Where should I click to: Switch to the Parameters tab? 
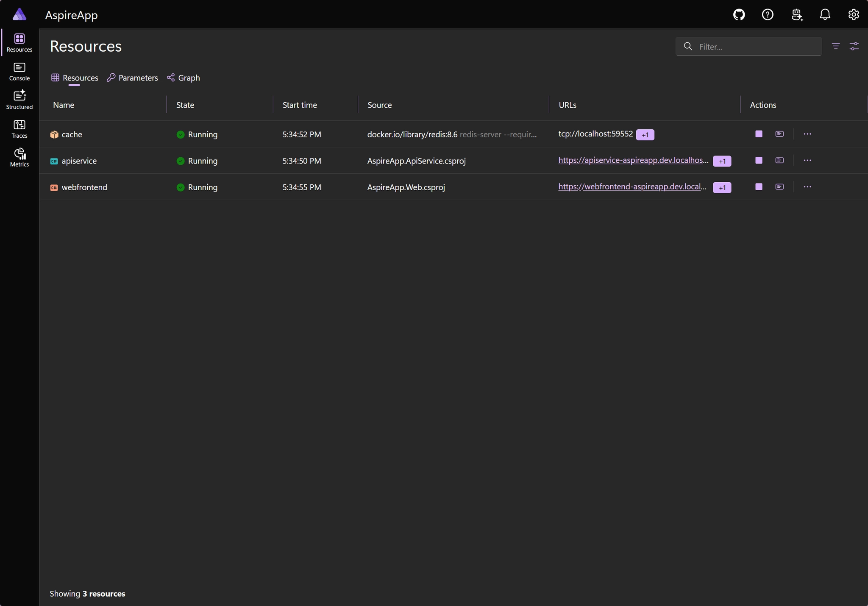pyautogui.click(x=132, y=78)
